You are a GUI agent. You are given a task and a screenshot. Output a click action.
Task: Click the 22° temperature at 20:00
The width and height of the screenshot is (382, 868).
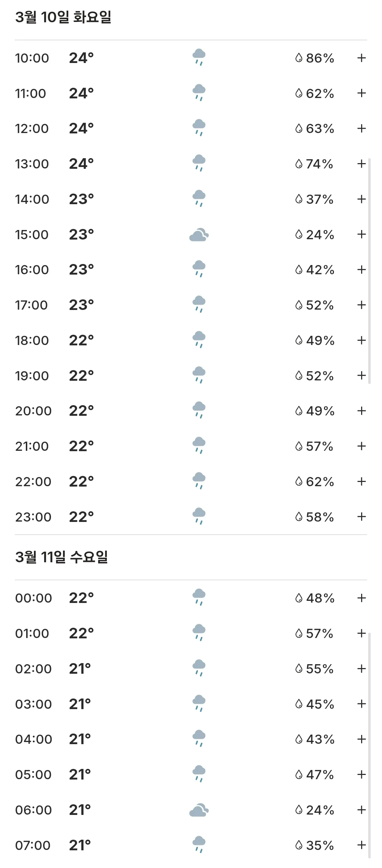pyautogui.click(x=81, y=411)
